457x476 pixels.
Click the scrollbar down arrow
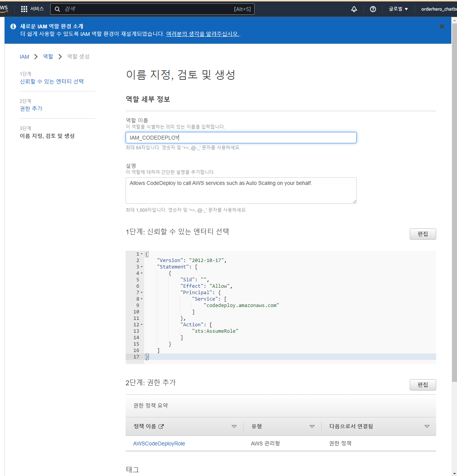point(454,473)
